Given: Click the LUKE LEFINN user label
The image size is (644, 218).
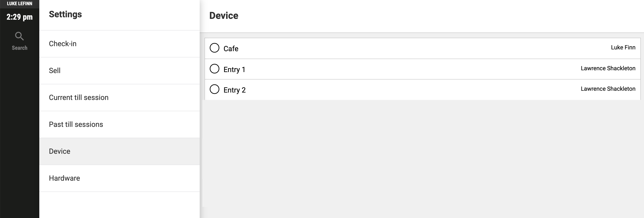Looking at the screenshot, I should 19,3.
